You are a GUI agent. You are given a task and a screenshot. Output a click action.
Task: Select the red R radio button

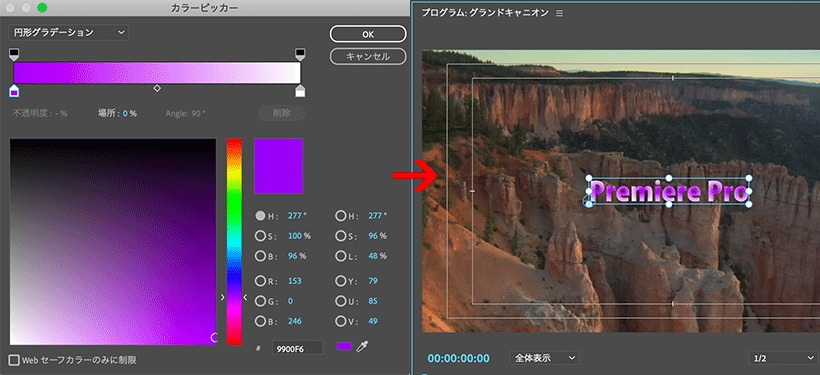[x=260, y=281]
